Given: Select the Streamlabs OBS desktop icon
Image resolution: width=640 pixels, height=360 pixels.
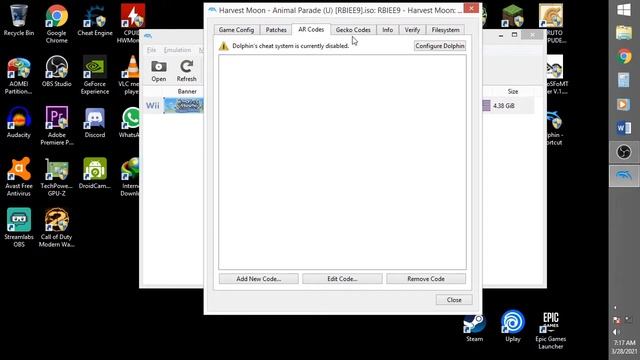Looking at the screenshot, I should tap(19, 228).
